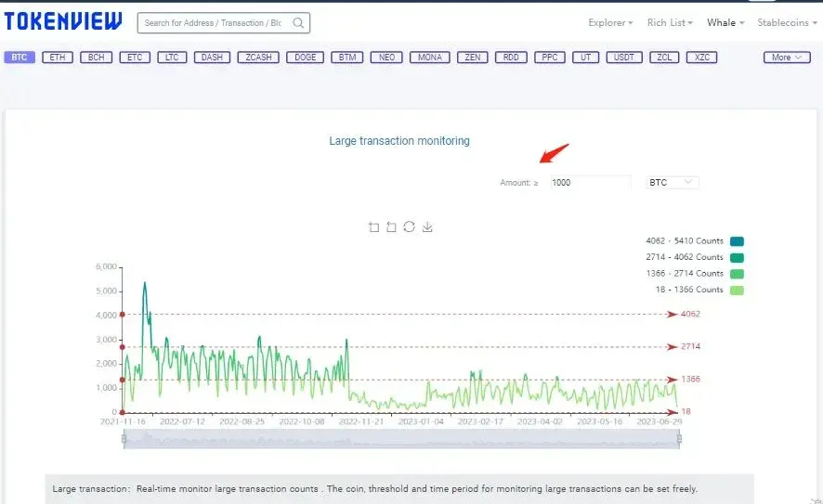
Task: Choose the XZC coin button
Action: 701,58
